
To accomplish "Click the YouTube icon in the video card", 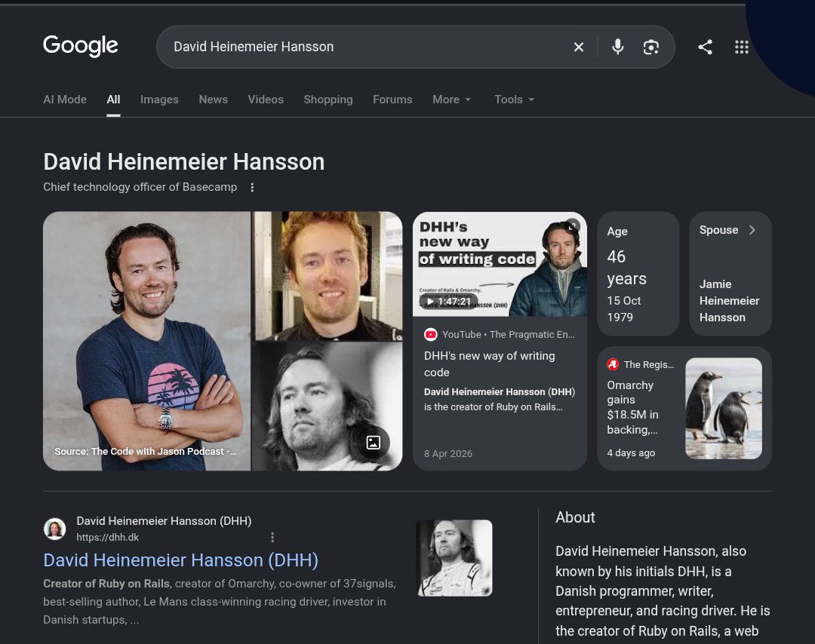I will (430, 335).
